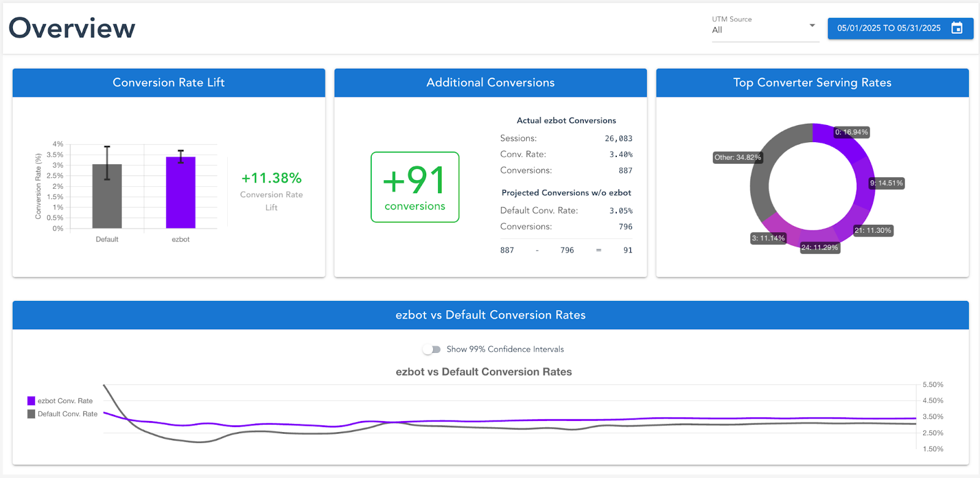
Task: Click the 'ezbot Conv. Rate' legend text
Action: tap(65, 401)
